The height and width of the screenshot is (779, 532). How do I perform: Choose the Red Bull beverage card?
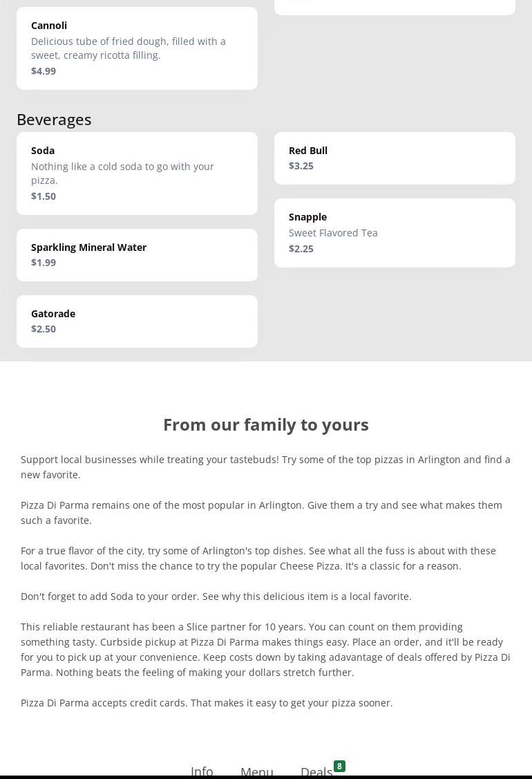(x=395, y=158)
